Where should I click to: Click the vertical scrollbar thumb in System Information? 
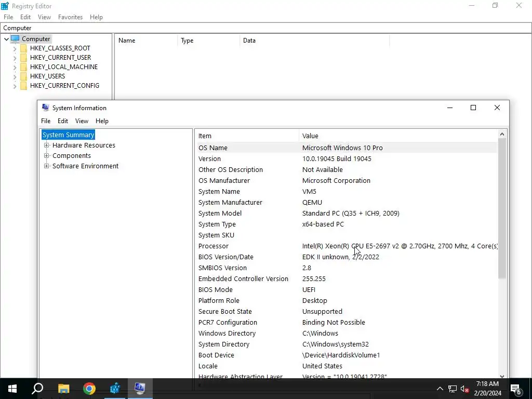pyautogui.click(x=502, y=209)
